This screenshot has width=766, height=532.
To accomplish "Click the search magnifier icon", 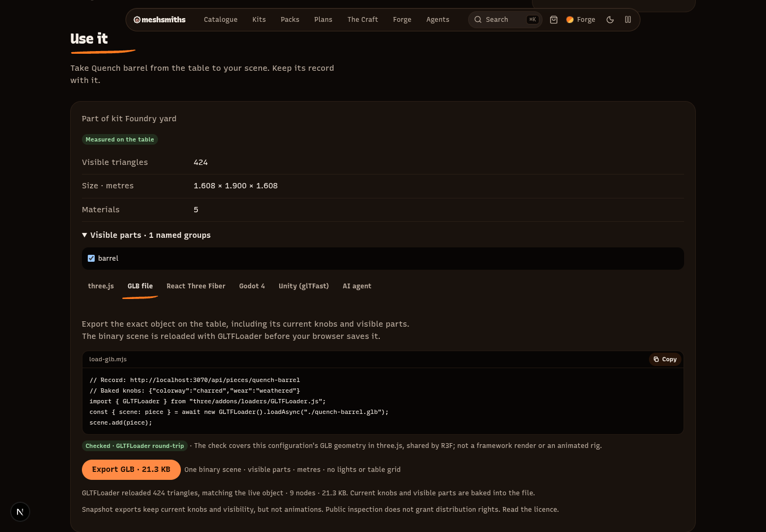I will click(478, 20).
